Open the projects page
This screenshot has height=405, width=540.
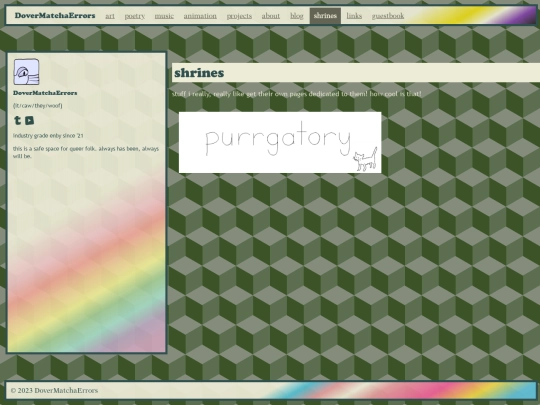point(239,16)
